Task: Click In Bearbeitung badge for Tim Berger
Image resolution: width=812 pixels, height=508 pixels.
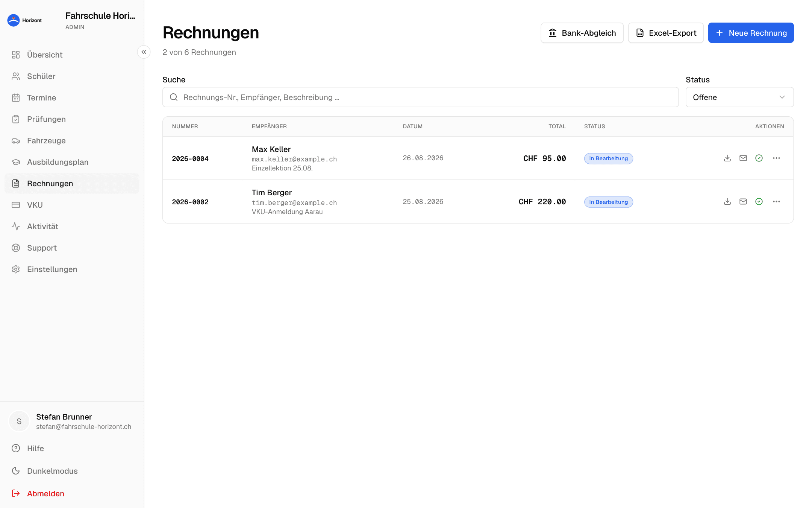Action: click(x=609, y=202)
